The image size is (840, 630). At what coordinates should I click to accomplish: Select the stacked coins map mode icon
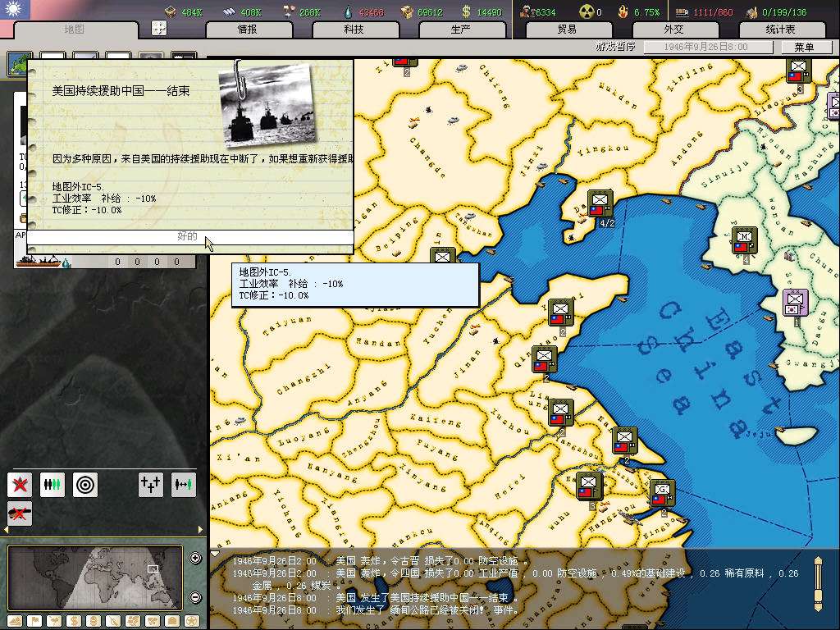94,621
